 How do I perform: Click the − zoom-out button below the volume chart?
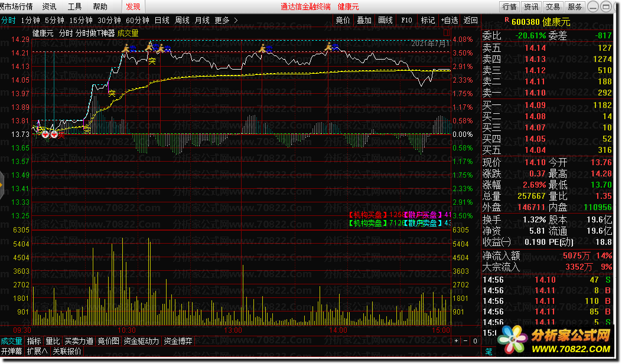point(465,340)
